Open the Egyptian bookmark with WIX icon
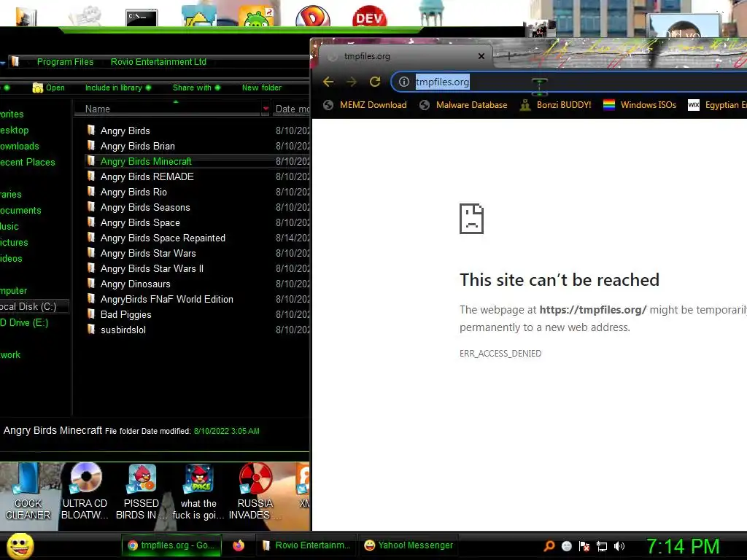This screenshot has height=560, width=747. coord(717,105)
